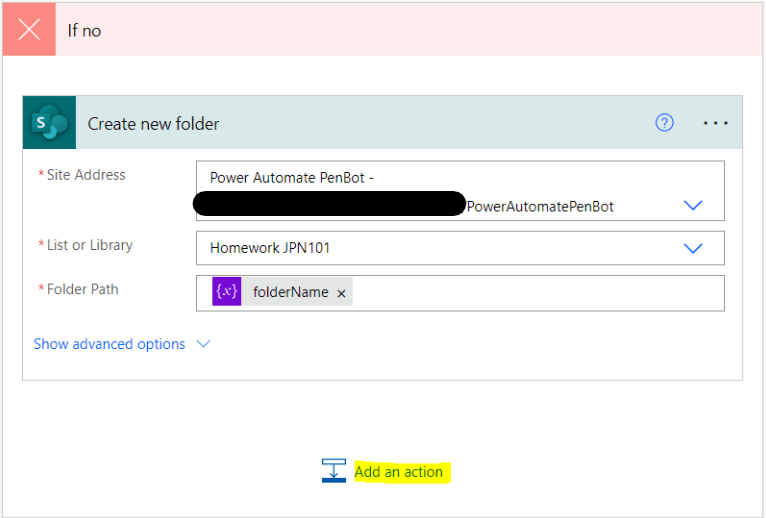The height and width of the screenshot is (518, 766).
Task: Click the If no branch header label
Action: 84,30
